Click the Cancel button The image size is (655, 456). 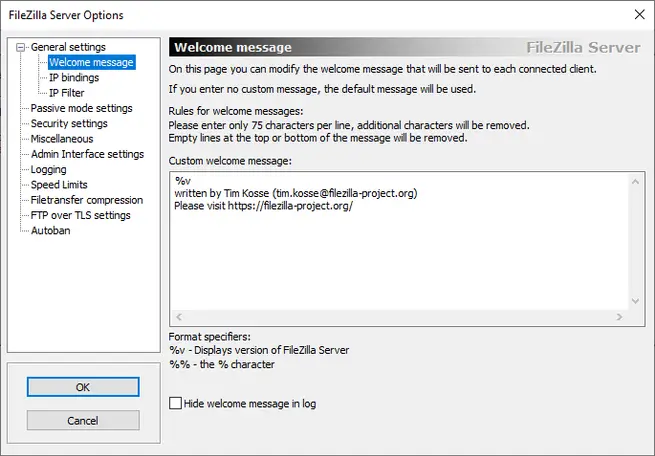coord(83,421)
